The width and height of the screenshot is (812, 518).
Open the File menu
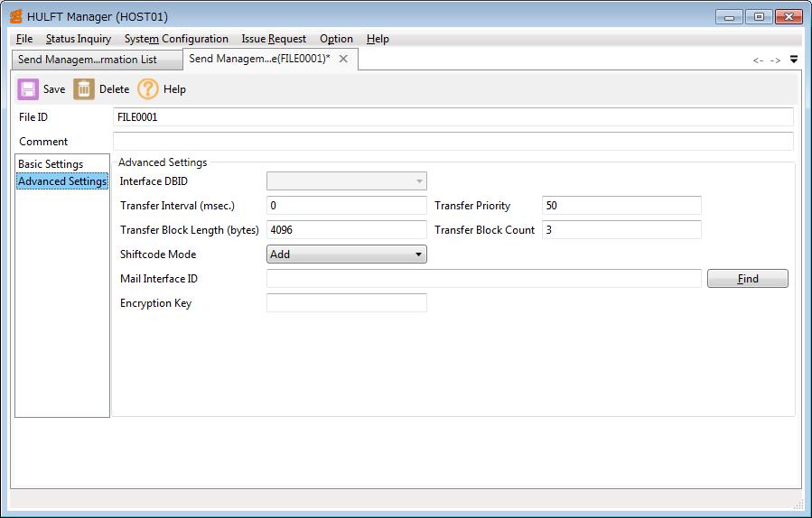(x=24, y=39)
